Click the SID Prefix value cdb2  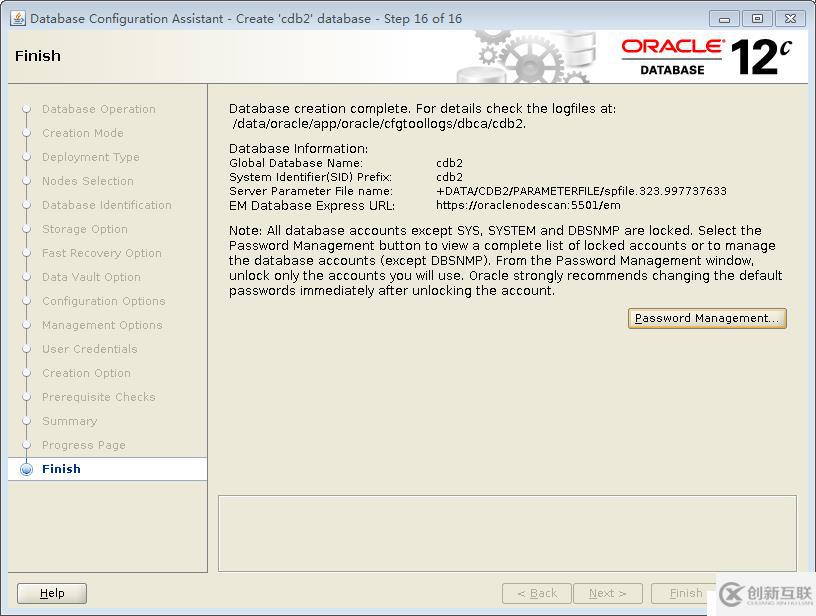coord(450,177)
